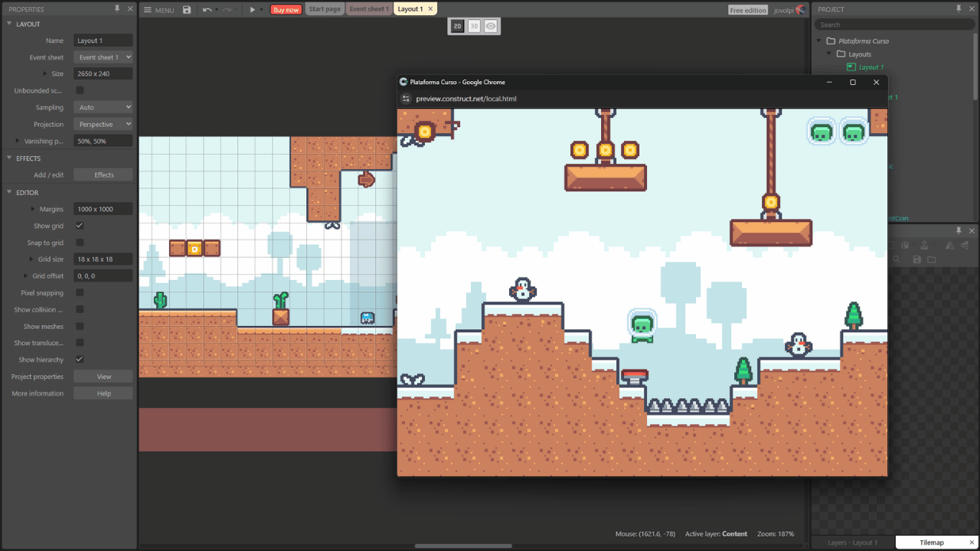Open the Tilemap tab at bottom

(x=932, y=543)
